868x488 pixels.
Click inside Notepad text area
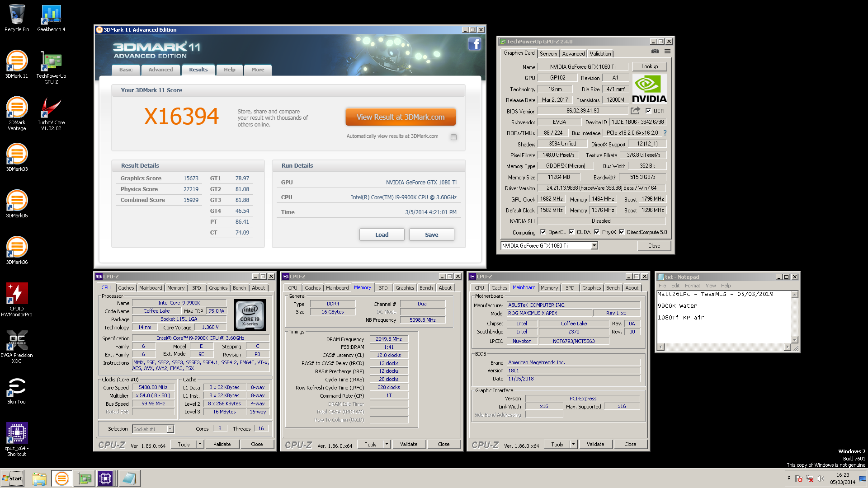coord(724,317)
